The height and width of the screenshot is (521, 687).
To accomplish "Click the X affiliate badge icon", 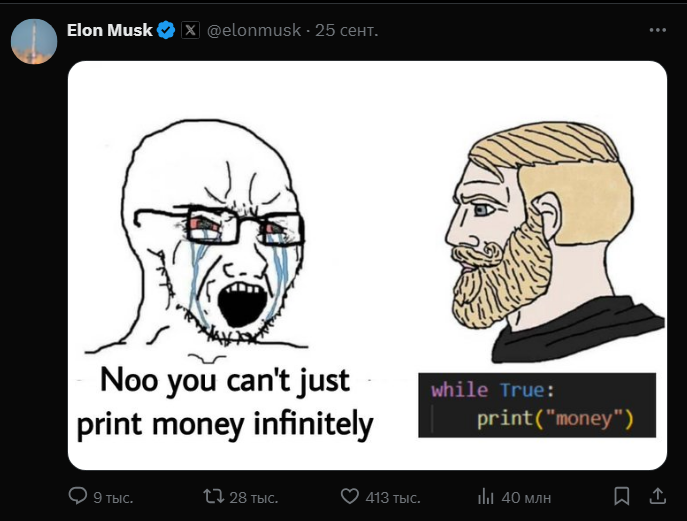I will pos(190,30).
